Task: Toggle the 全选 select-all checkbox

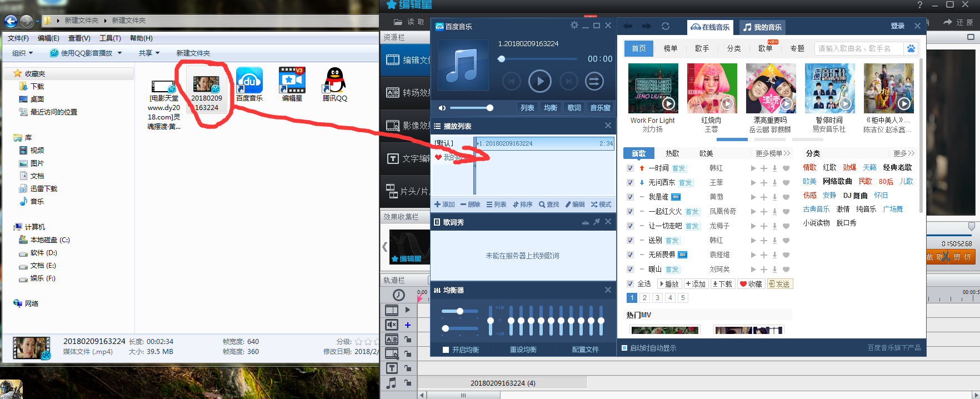Action: [630, 284]
